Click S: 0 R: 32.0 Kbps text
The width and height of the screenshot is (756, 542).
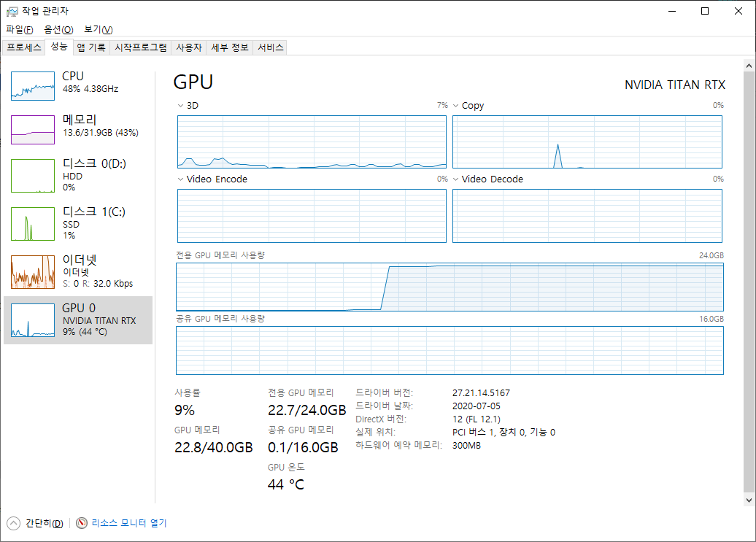tap(98, 284)
